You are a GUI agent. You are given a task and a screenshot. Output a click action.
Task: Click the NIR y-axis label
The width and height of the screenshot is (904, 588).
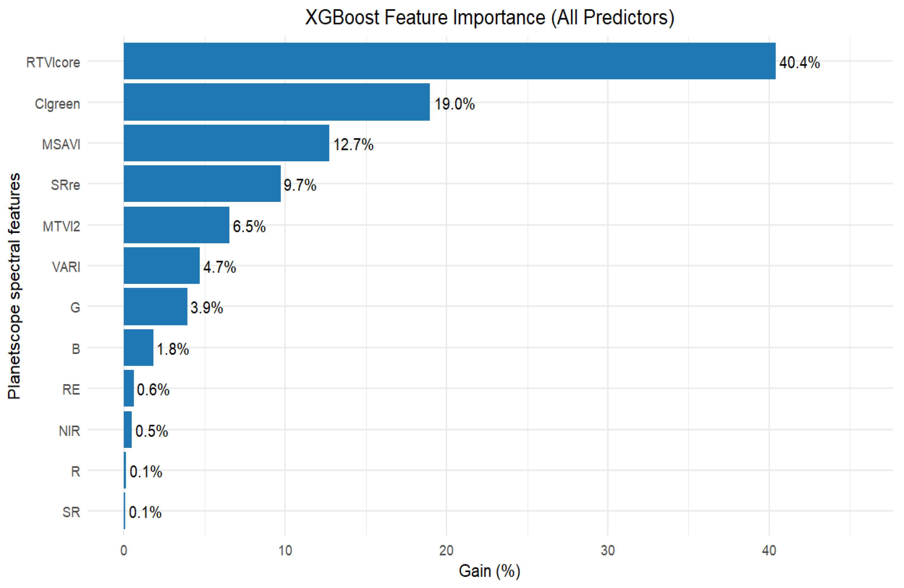[x=70, y=431]
